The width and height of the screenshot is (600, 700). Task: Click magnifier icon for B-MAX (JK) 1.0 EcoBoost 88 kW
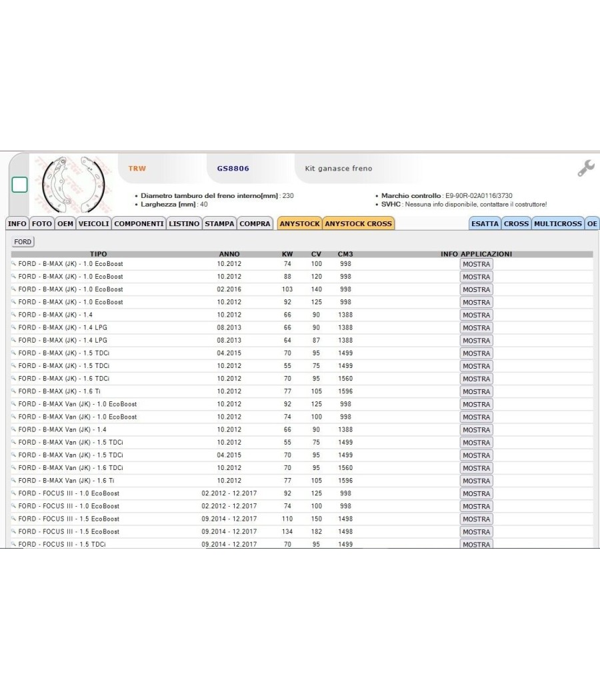point(14,277)
